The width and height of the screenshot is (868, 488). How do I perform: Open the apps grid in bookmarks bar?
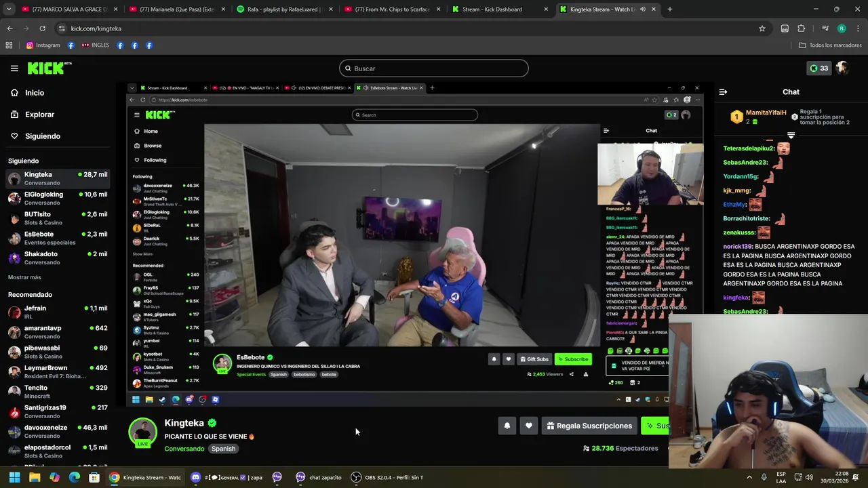(9, 45)
